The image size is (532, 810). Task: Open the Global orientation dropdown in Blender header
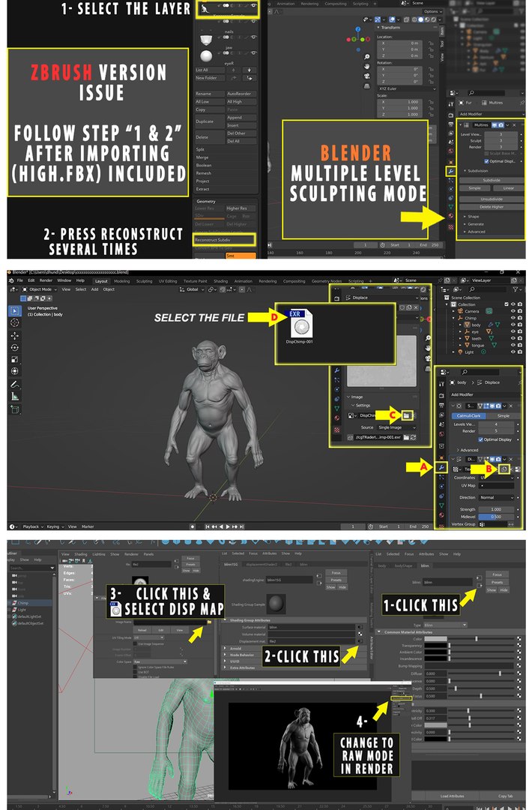[191, 289]
